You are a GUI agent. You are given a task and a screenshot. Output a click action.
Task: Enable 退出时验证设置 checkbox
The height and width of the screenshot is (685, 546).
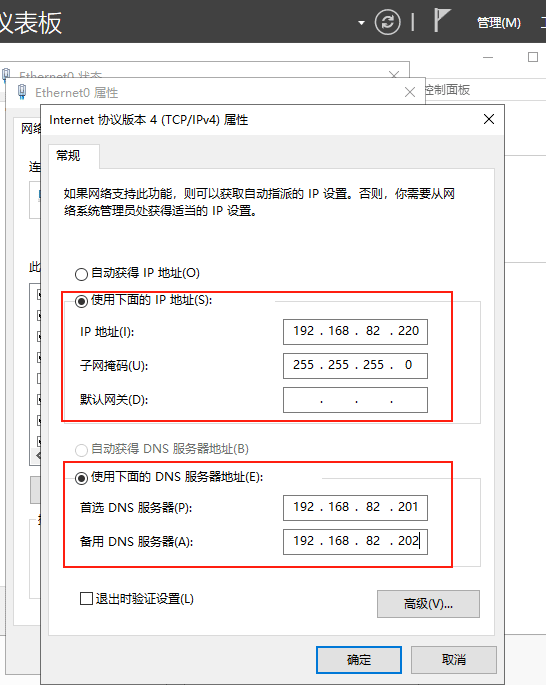click(86, 598)
